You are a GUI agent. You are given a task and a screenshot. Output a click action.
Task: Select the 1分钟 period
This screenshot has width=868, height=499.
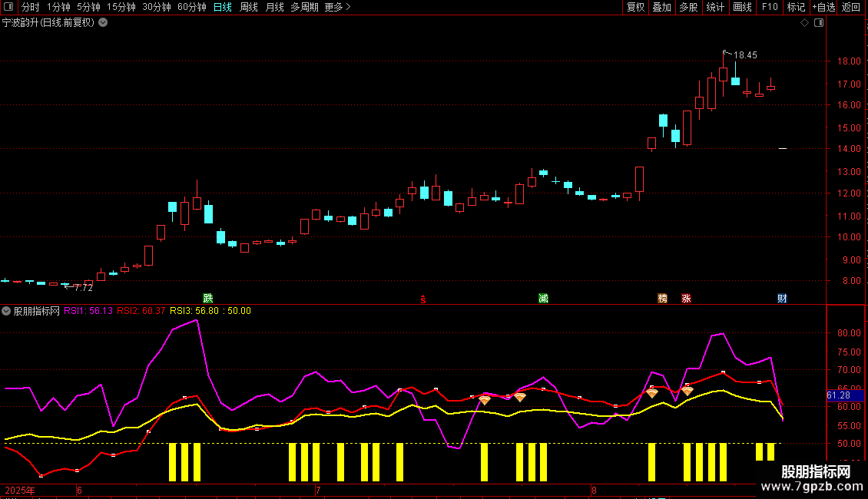pos(58,7)
